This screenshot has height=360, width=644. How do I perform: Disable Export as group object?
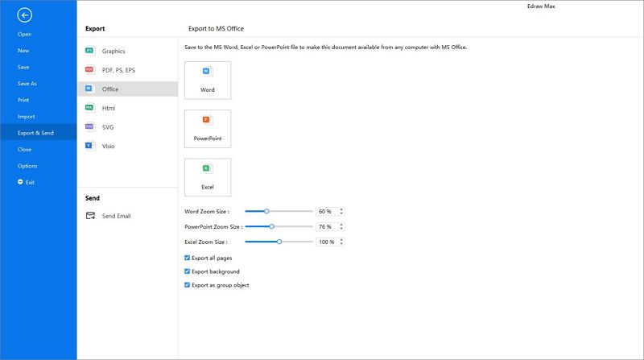point(188,285)
